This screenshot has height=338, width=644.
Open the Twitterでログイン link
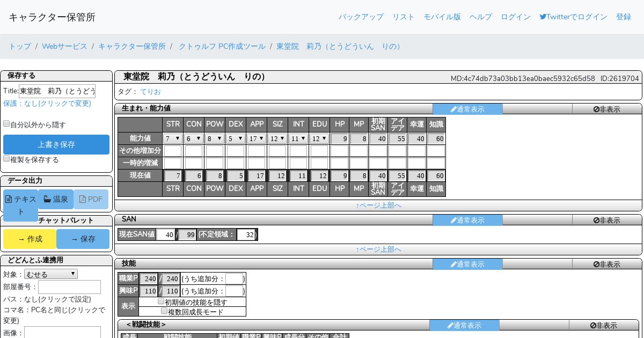point(573,17)
